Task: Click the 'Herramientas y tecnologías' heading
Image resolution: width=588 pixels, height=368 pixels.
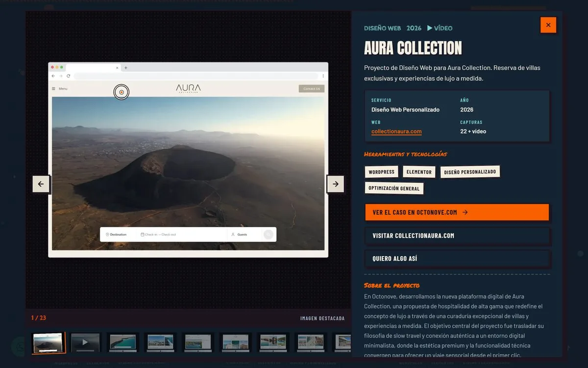Action: 406,154
